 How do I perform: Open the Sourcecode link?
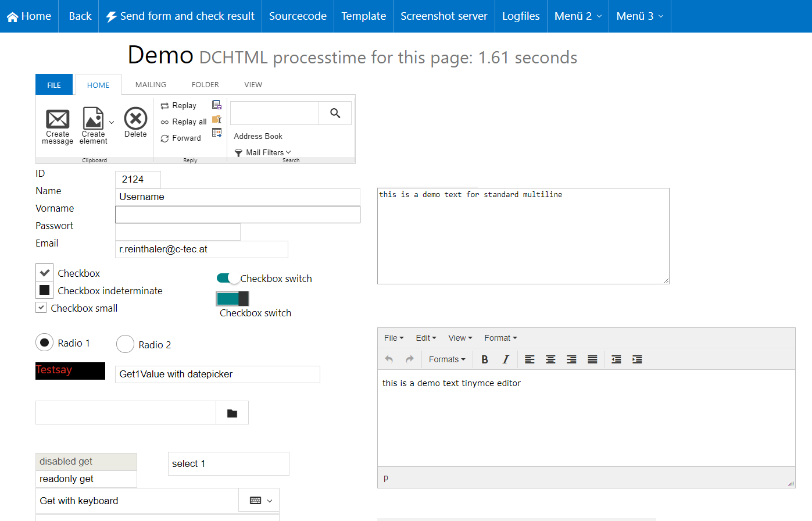coord(298,16)
